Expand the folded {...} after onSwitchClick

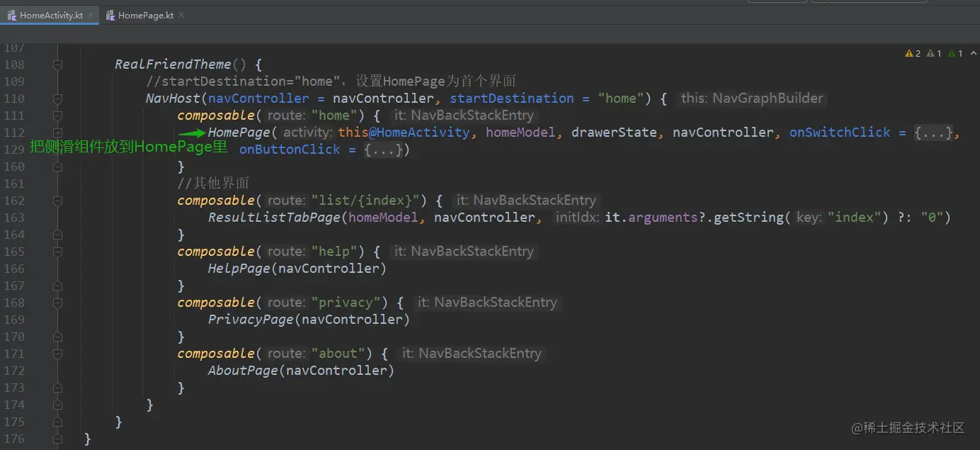[x=933, y=133]
